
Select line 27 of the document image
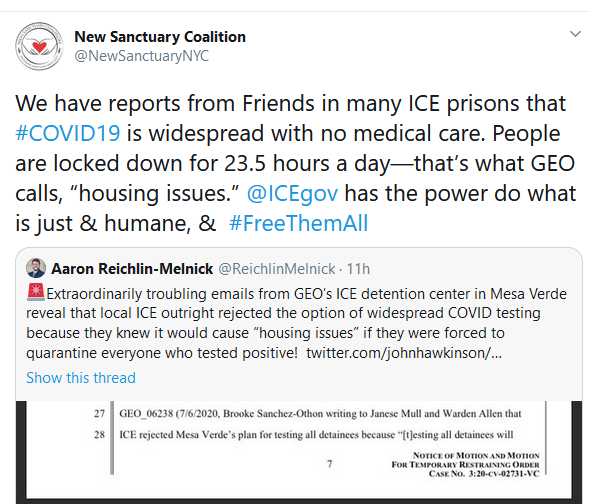[x=308, y=414]
